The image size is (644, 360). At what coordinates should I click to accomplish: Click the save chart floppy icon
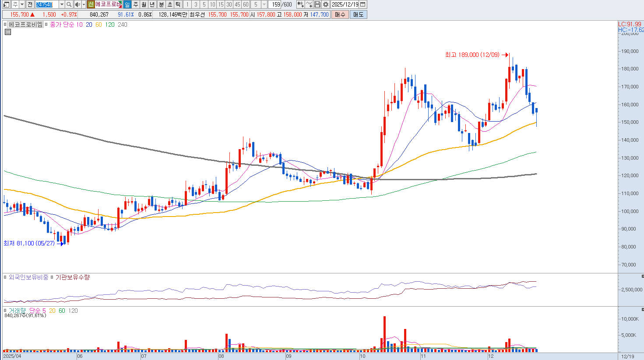[317, 4]
